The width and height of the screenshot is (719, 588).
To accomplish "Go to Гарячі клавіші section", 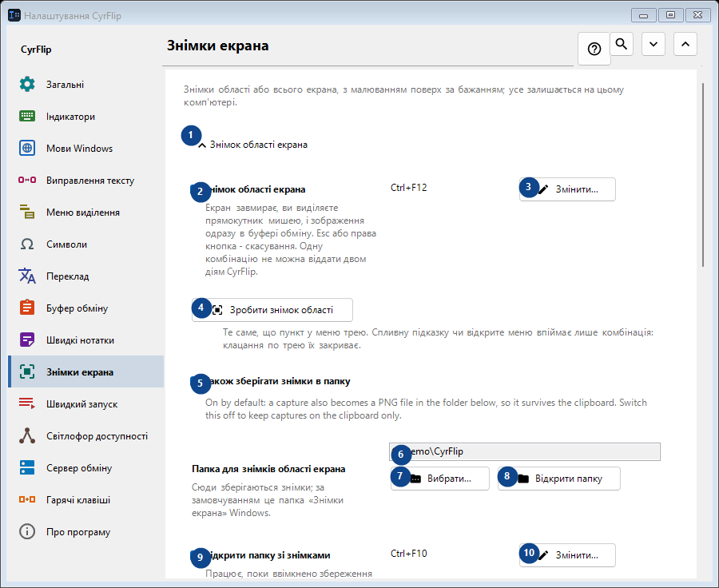I will pos(86,499).
